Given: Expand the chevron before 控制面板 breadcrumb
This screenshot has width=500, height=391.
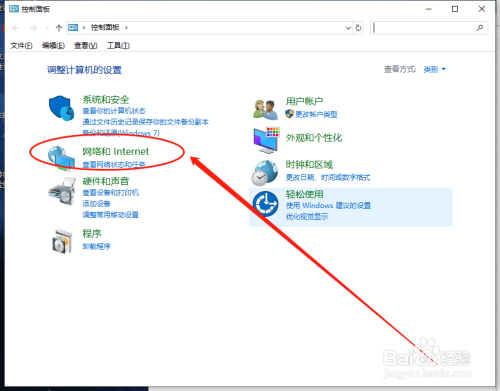Looking at the screenshot, I should pyautogui.click(x=84, y=28).
